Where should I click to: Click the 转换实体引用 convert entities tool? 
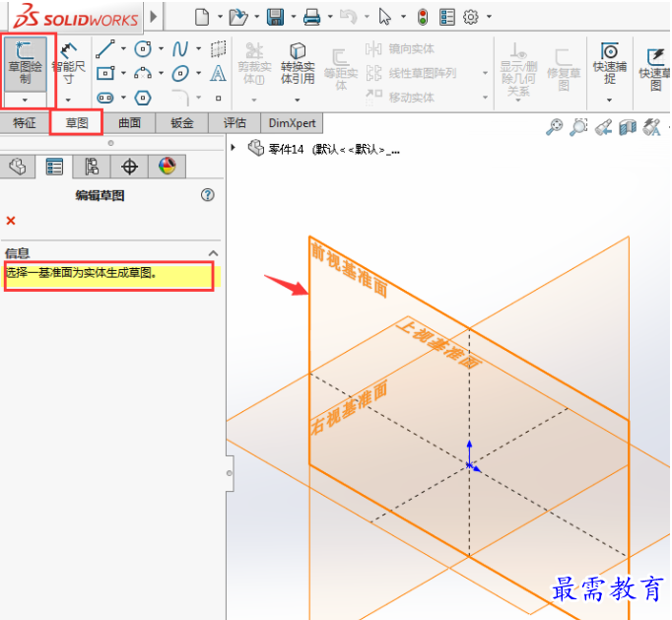(298, 63)
